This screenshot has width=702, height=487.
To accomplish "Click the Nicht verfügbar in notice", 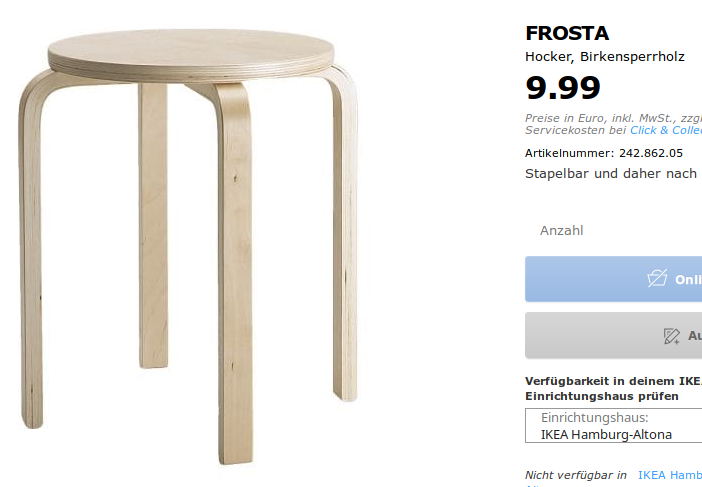I will 576,475.
